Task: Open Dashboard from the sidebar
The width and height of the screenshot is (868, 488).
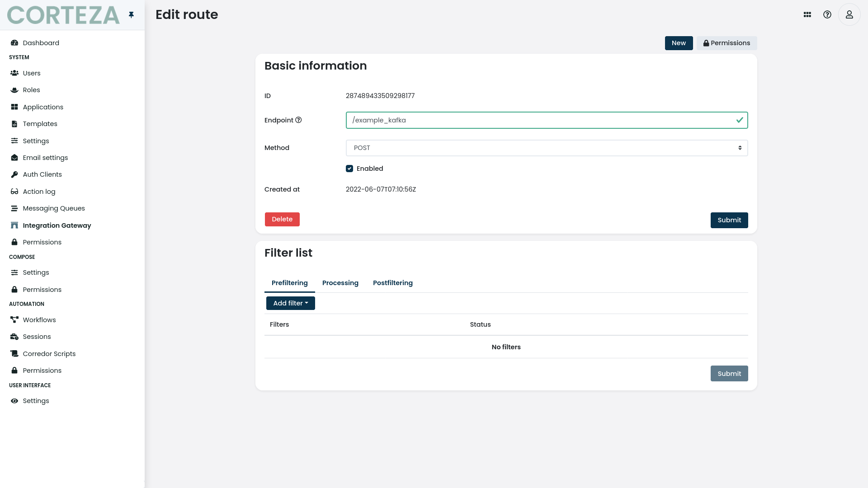Action: (41, 43)
